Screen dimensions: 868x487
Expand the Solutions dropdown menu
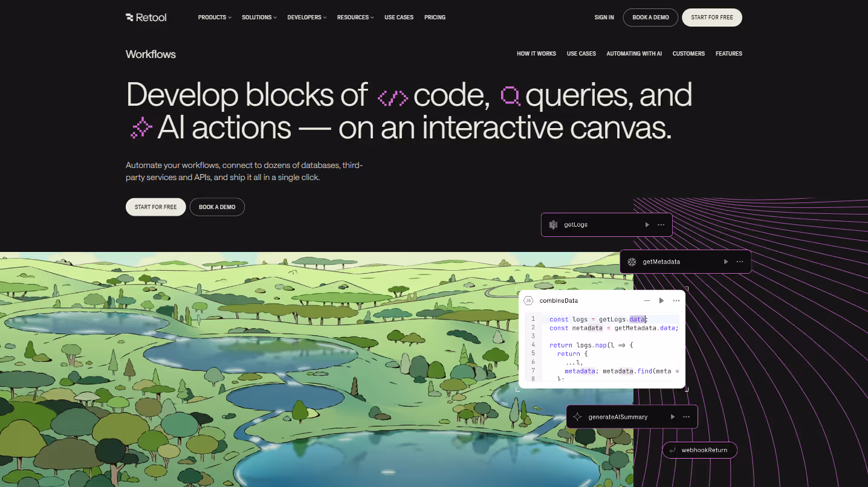259,18
